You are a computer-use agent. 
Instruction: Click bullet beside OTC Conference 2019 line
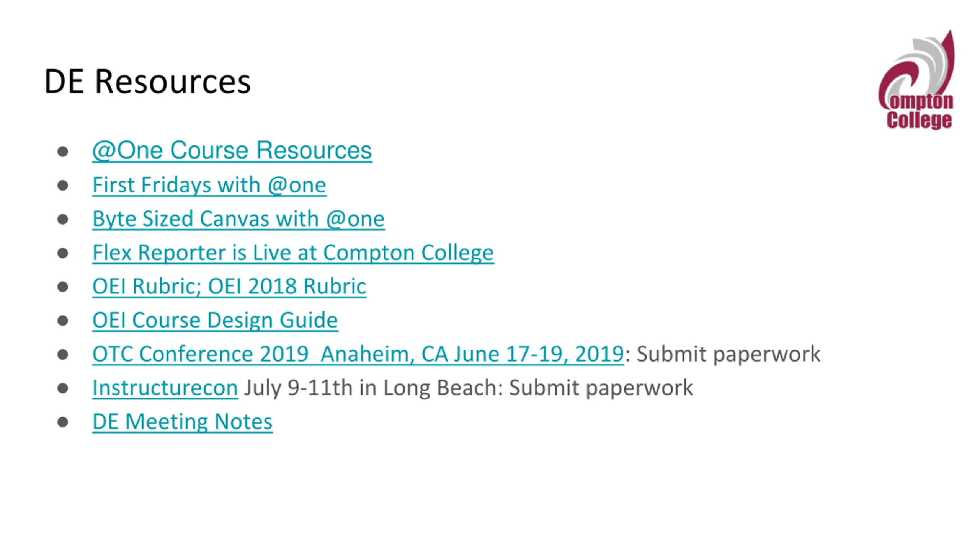point(63,354)
